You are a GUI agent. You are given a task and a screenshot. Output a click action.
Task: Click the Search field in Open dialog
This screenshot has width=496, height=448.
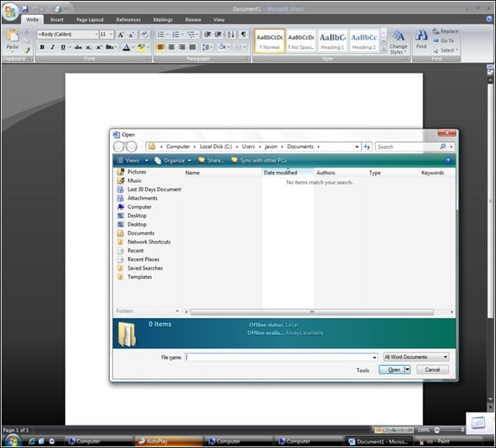408,146
